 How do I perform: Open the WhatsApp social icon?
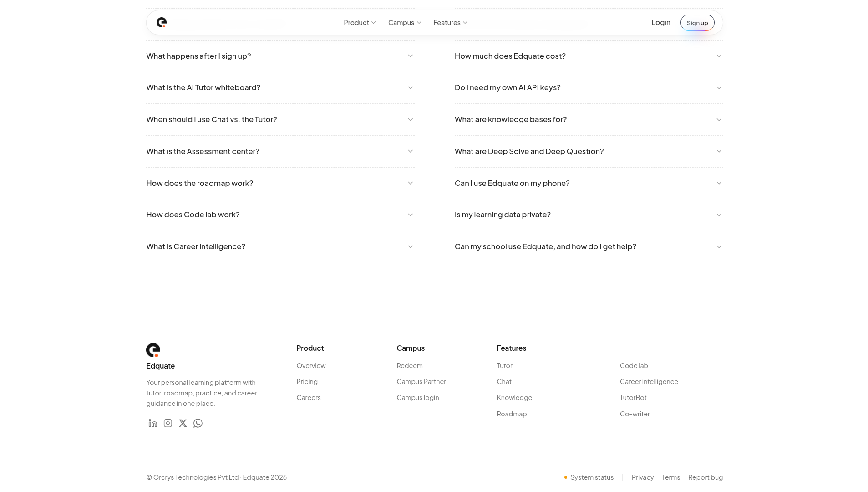pyautogui.click(x=198, y=423)
